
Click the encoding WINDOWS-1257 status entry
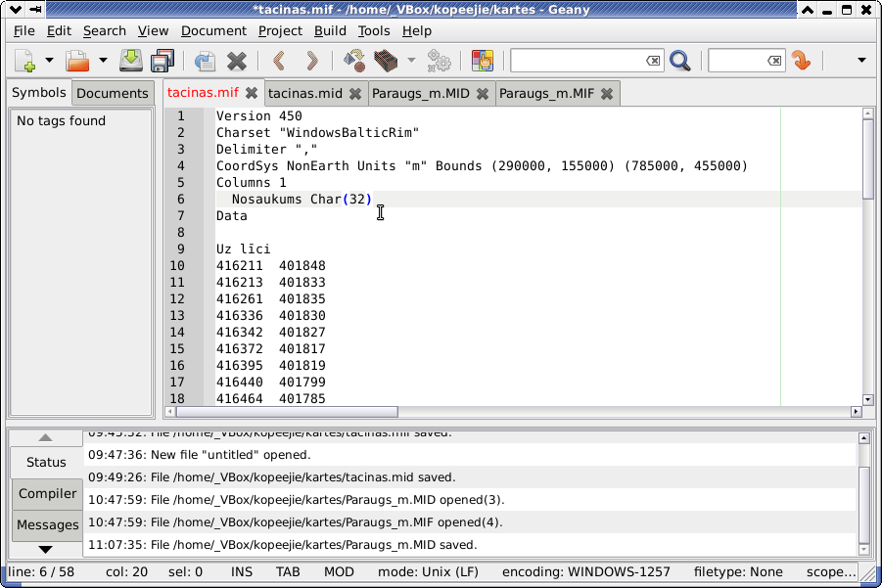[x=586, y=572]
